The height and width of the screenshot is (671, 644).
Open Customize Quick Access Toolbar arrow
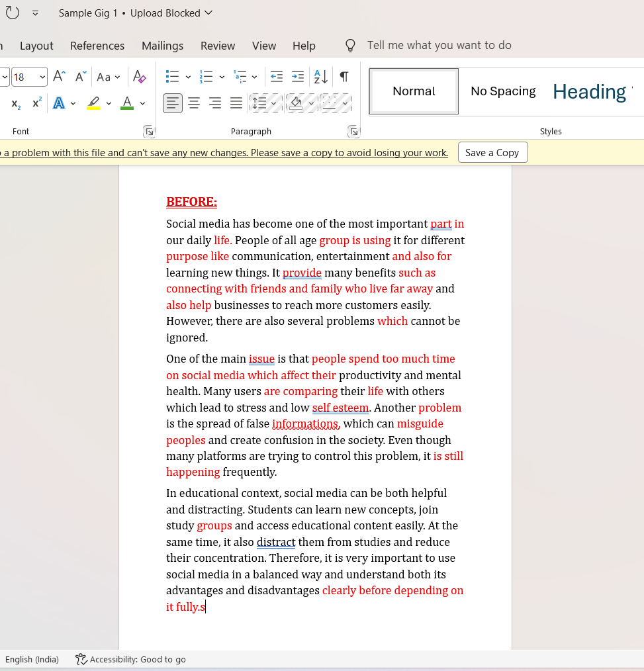[36, 13]
